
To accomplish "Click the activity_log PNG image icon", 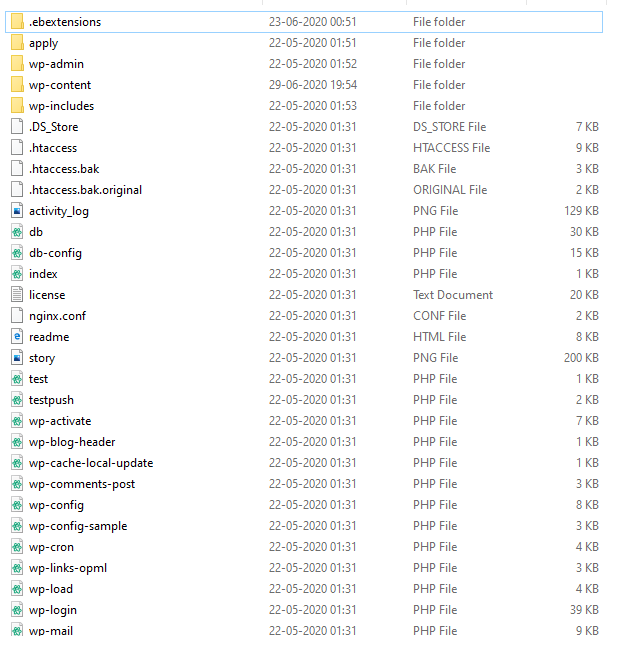I will [x=17, y=211].
